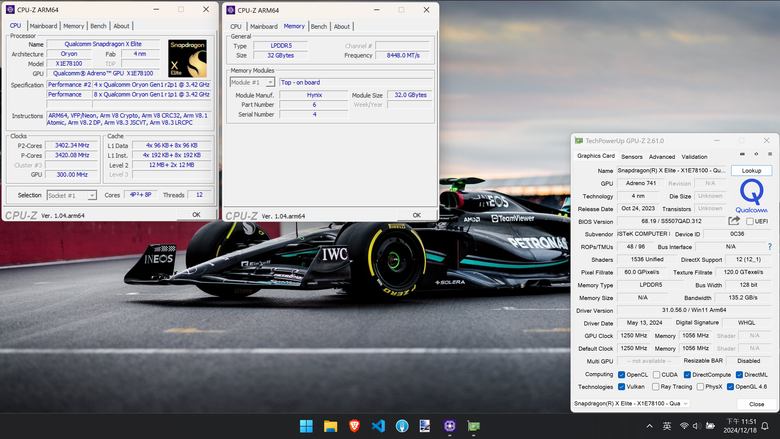
Task: Open File Explorer from the taskbar
Action: 330,426
